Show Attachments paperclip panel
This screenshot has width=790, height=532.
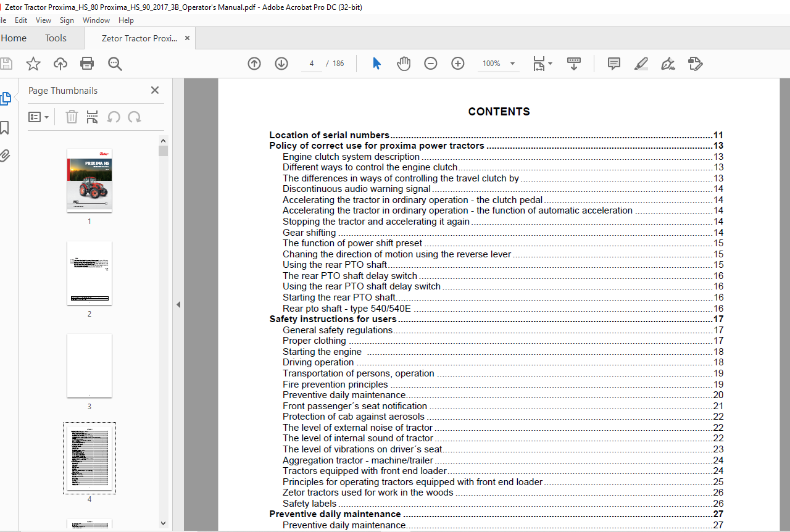[5, 156]
